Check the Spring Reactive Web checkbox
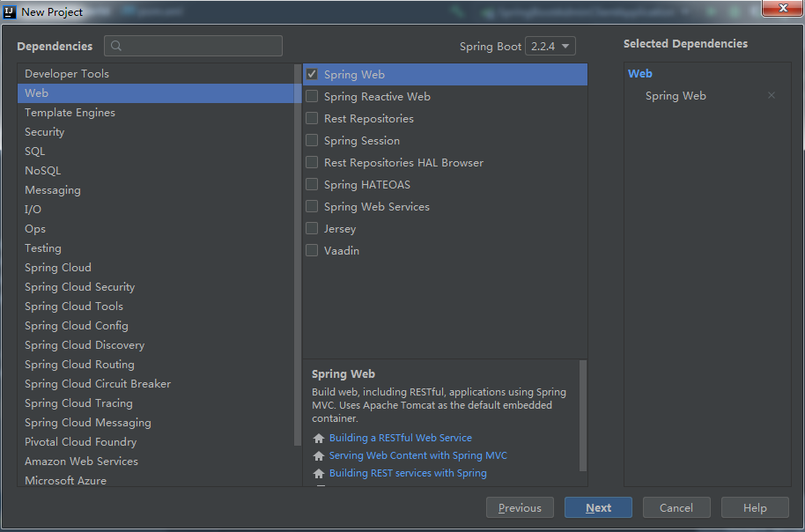The image size is (805, 532). pos(312,97)
